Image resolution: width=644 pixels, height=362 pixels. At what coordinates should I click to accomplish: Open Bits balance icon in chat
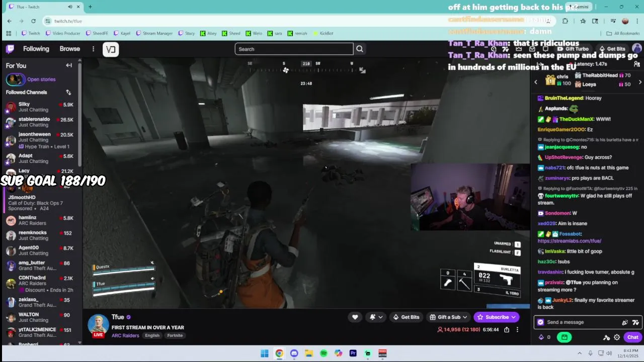pos(541,337)
